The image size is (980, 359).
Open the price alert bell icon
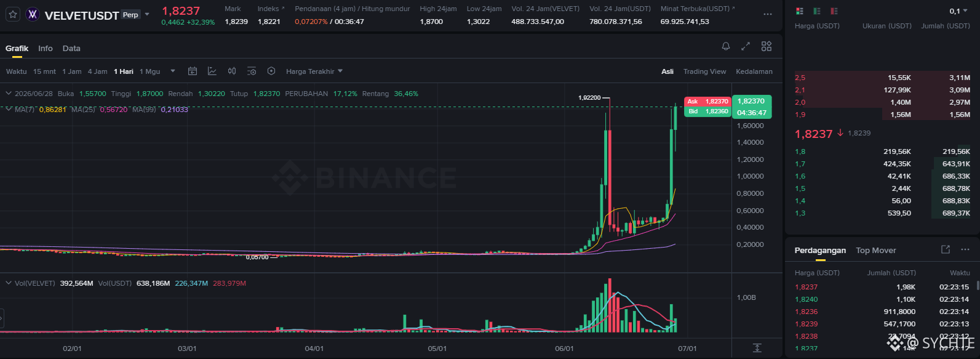pyautogui.click(x=726, y=46)
